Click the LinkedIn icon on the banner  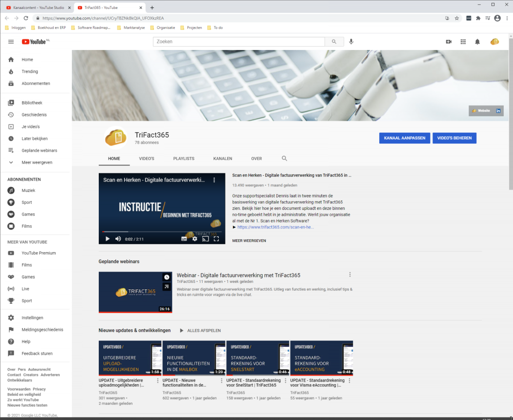(498, 111)
